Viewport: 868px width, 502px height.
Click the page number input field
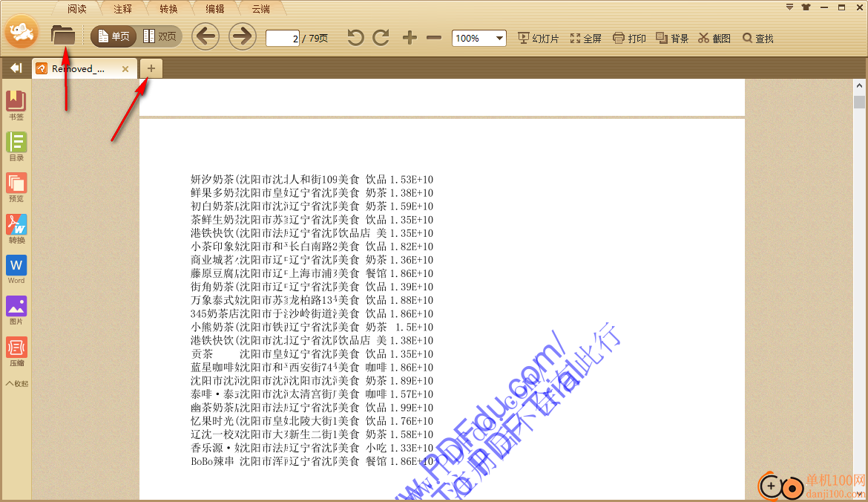point(283,38)
